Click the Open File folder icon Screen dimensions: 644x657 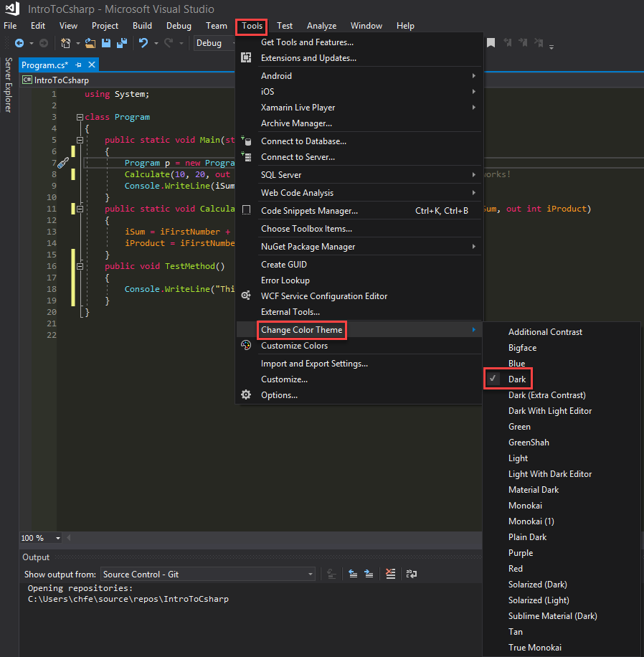point(90,43)
